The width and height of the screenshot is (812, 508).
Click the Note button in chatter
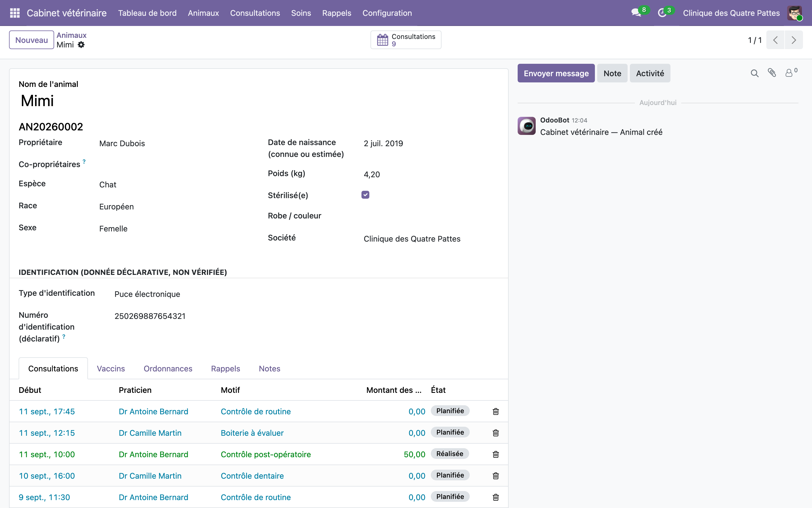pos(612,73)
